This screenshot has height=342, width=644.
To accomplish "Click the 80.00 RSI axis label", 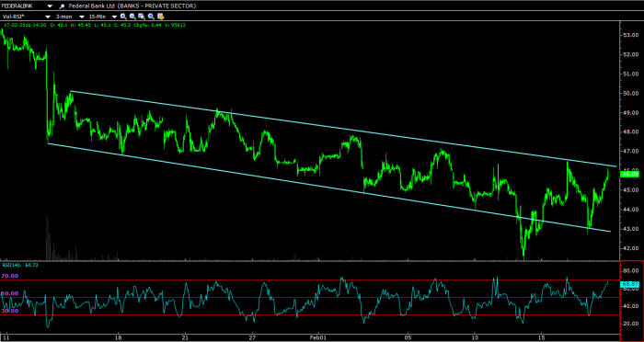I will coord(630,271).
